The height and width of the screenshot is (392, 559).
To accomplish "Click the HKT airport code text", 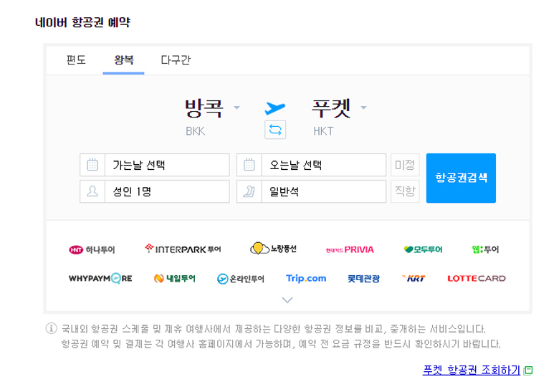I will coord(323,131).
